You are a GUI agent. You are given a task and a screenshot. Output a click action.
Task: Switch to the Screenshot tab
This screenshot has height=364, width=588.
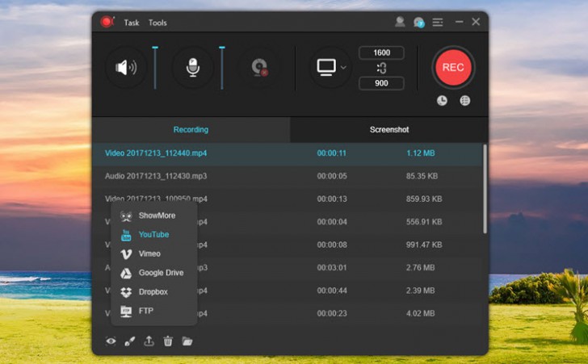pos(389,129)
